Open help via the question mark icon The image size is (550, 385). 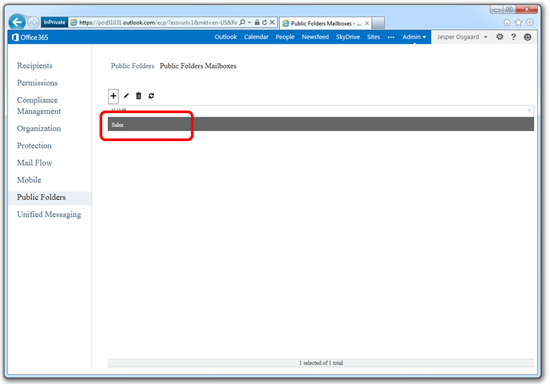point(514,37)
